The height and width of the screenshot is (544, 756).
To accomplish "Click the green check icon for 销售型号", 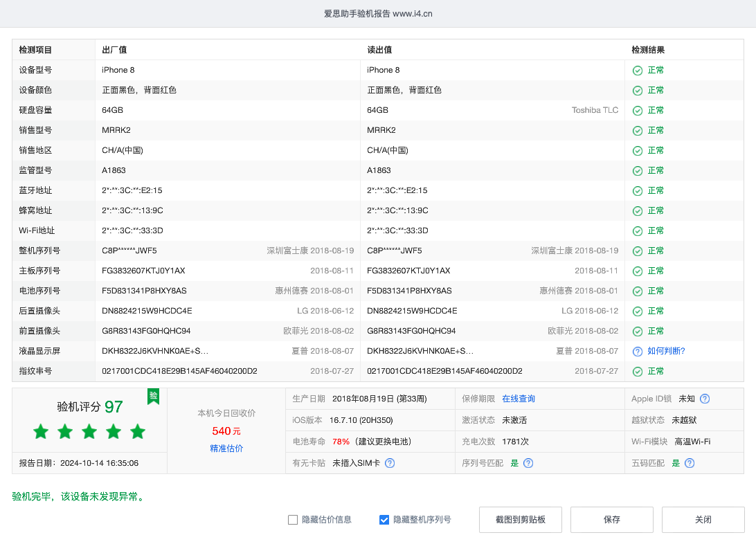I will 638,131.
